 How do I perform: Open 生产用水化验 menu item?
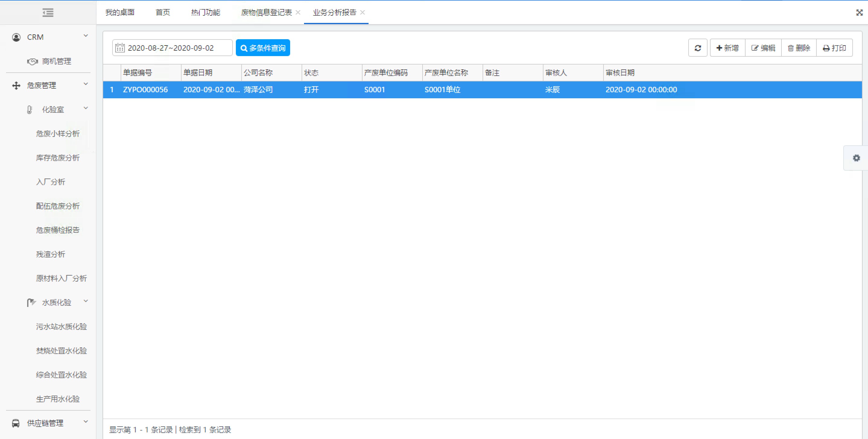coord(58,399)
